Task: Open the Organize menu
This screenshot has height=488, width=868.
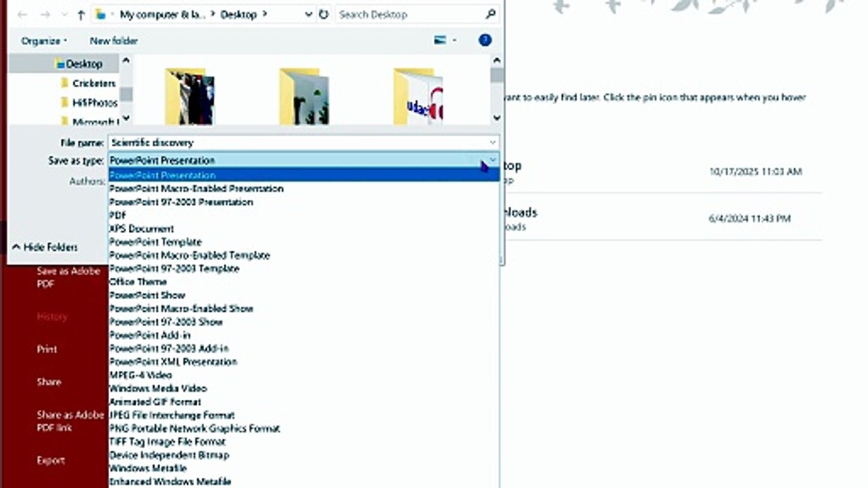Action: [44, 41]
